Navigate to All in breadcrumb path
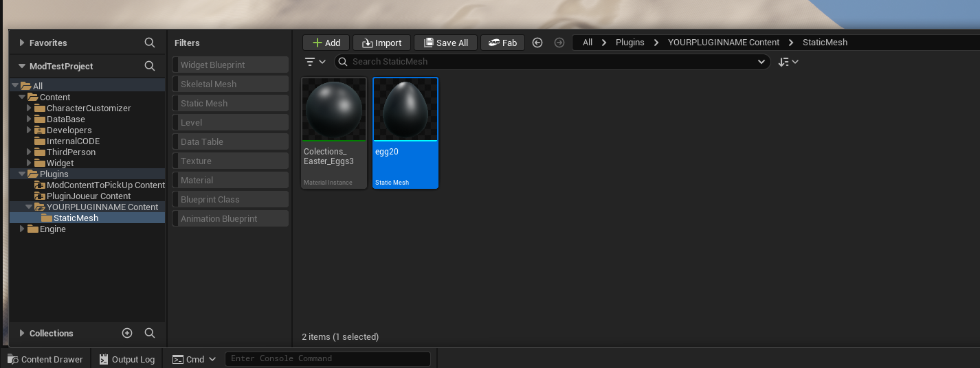The height and width of the screenshot is (368, 980). coord(588,43)
